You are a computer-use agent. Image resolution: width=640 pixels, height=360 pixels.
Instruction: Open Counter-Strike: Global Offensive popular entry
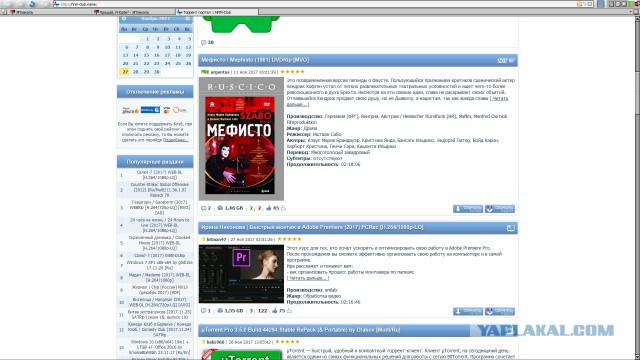159,190
